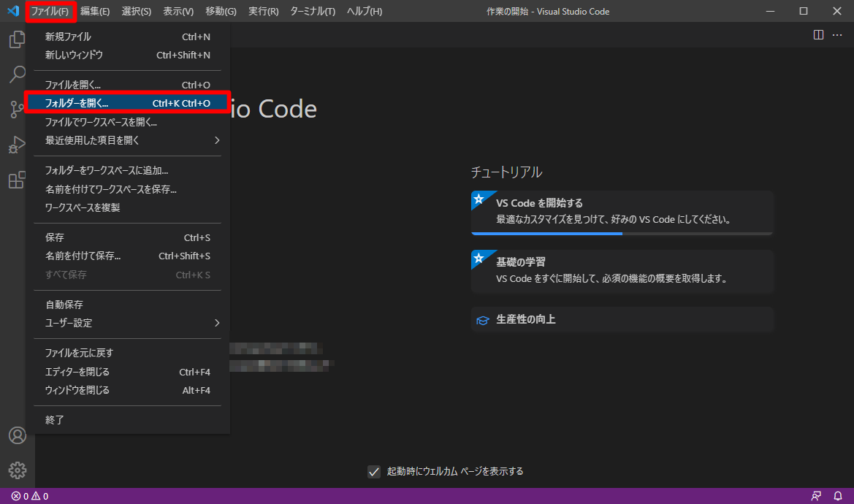This screenshot has width=854, height=504.
Task: Open the 生産性の向上 walkthrough
Action: point(622,319)
